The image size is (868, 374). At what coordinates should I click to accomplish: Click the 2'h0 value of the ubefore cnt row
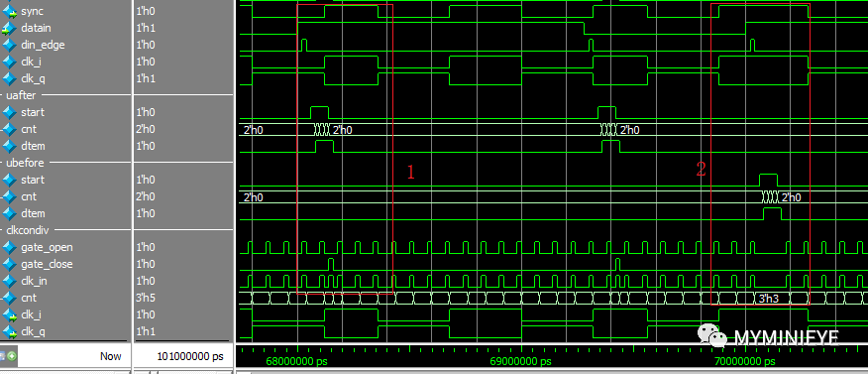[x=146, y=196]
